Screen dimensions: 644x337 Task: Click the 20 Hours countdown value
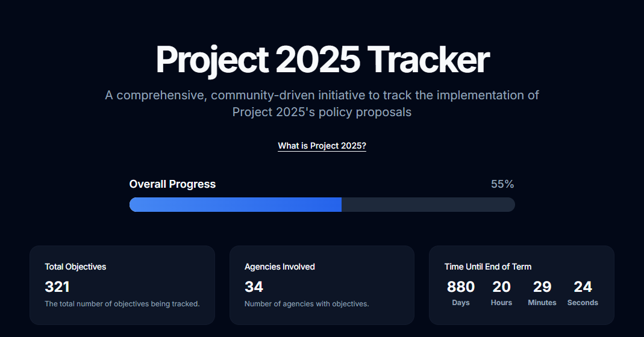pos(501,286)
